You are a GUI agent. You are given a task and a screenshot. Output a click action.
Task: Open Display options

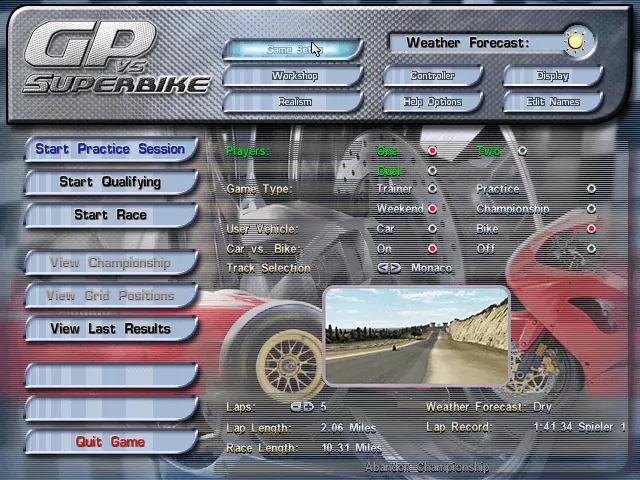[553, 76]
